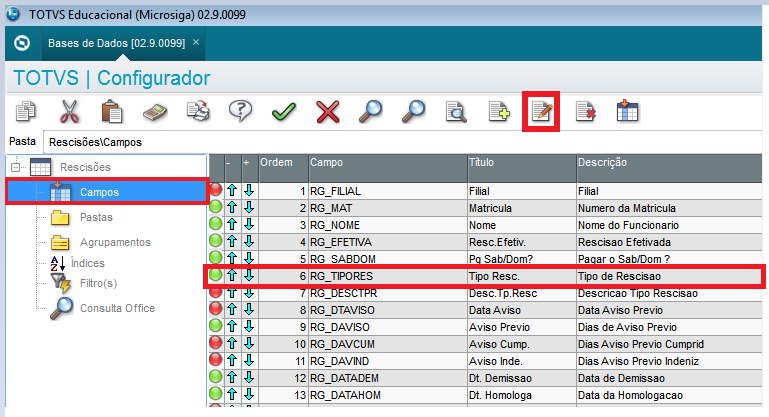Click the Ordem column header
The height and width of the screenshot is (417, 769).
tap(283, 168)
